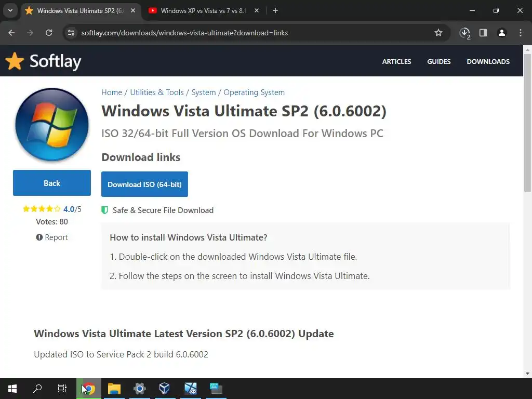This screenshot has height=399, width=532.
Task: Reload the current page
Action: (49, 33)
